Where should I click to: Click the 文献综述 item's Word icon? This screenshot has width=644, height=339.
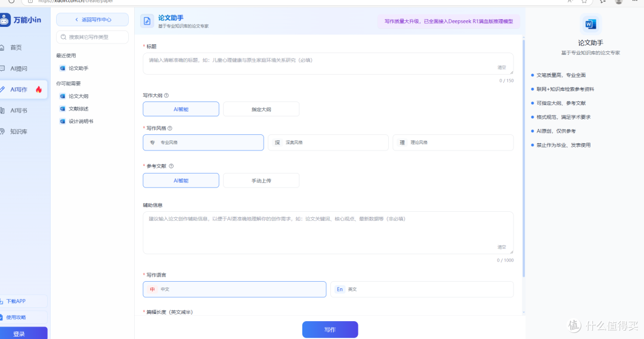point(63,109)
